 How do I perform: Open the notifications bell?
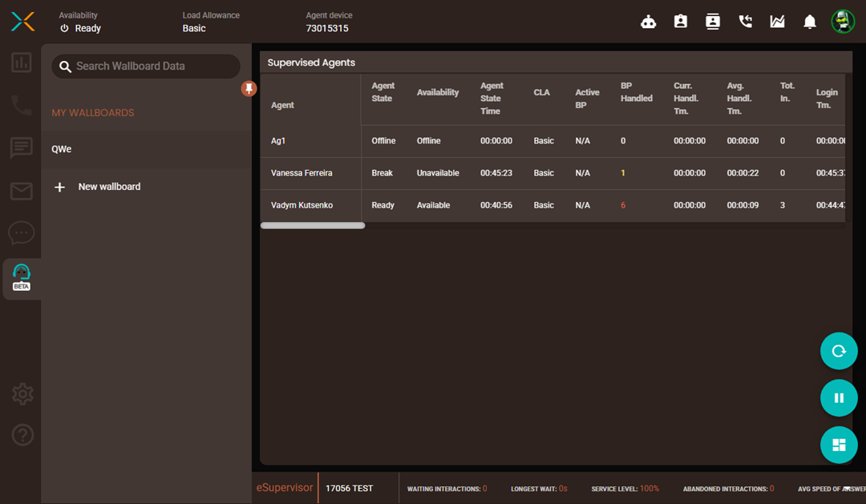[810, 22]
